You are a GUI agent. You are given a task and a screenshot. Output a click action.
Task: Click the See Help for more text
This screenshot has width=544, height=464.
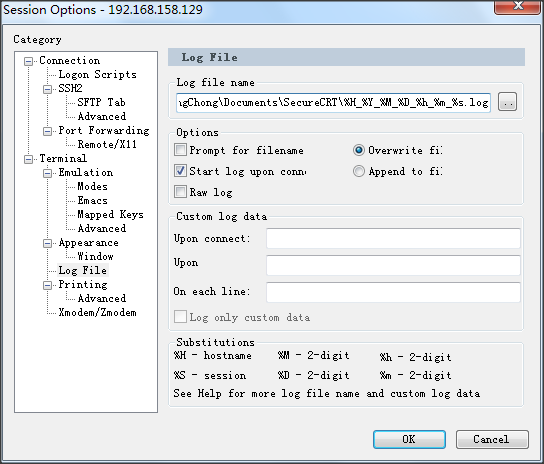327,393
